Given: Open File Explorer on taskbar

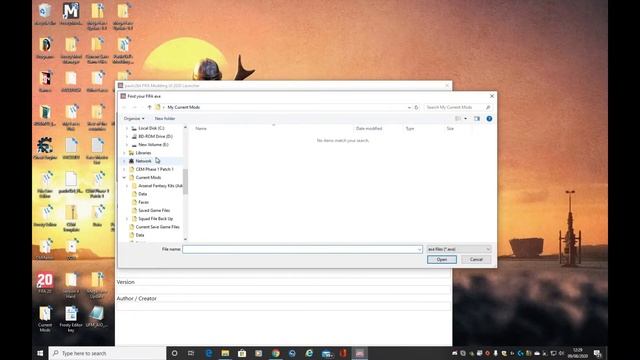Looking at the screenshot, I should (225, 353).
